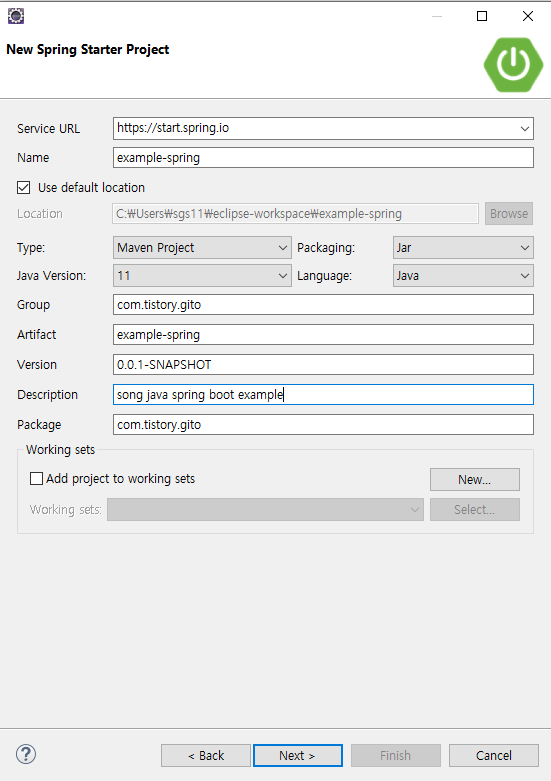Open the Language dropdown showing Java
This screenshot has height=781, width=551.
(x=463, y=275)
